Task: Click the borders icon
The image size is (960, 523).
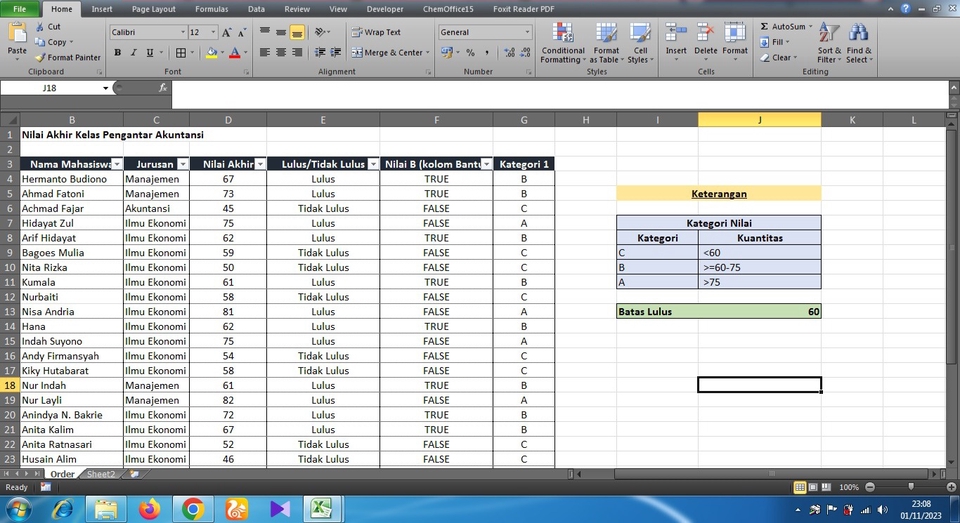Action: click(x=181, y=53)
